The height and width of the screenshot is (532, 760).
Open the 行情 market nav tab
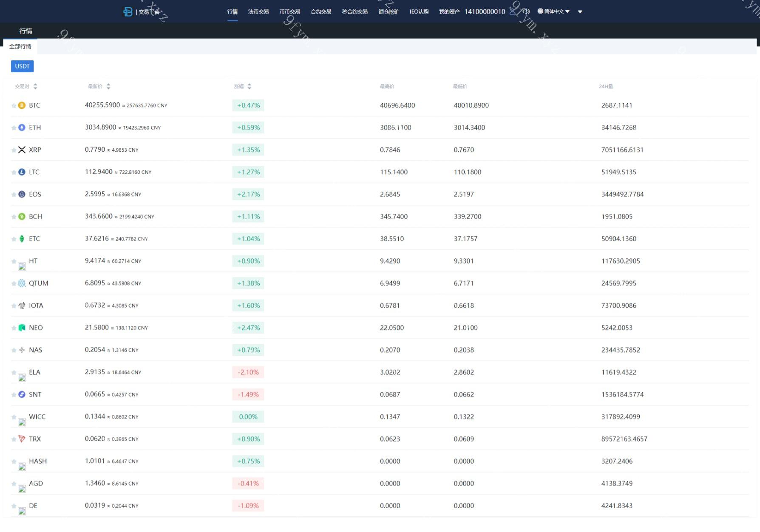pos(233,11)
